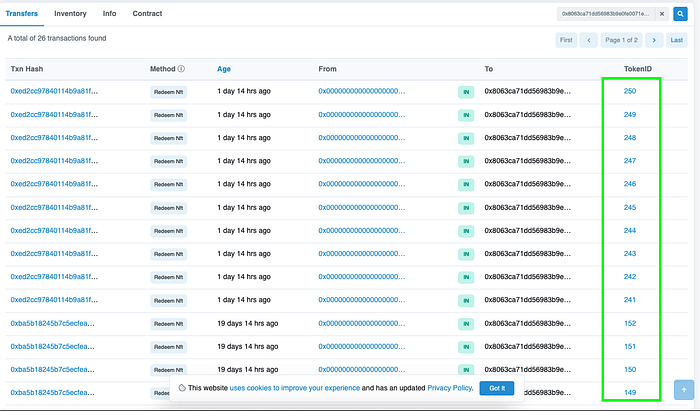Screen dimensions: 700x411
Task: Click the cookie icon in the banner
Action: pos(182,388)
